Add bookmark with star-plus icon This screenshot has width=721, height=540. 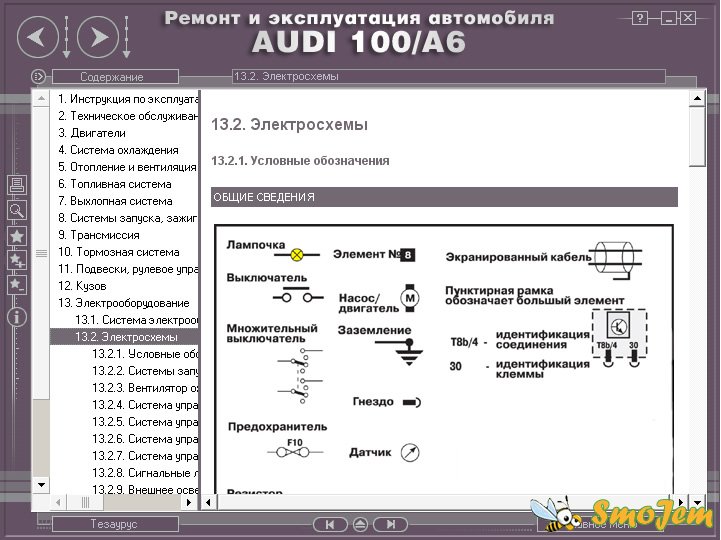17,260
